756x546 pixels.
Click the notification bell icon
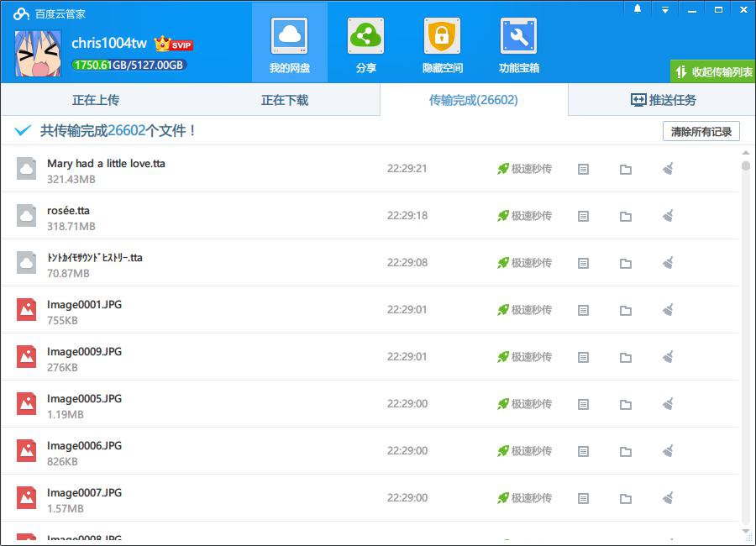pyautogui.click(x=638, y=9)
